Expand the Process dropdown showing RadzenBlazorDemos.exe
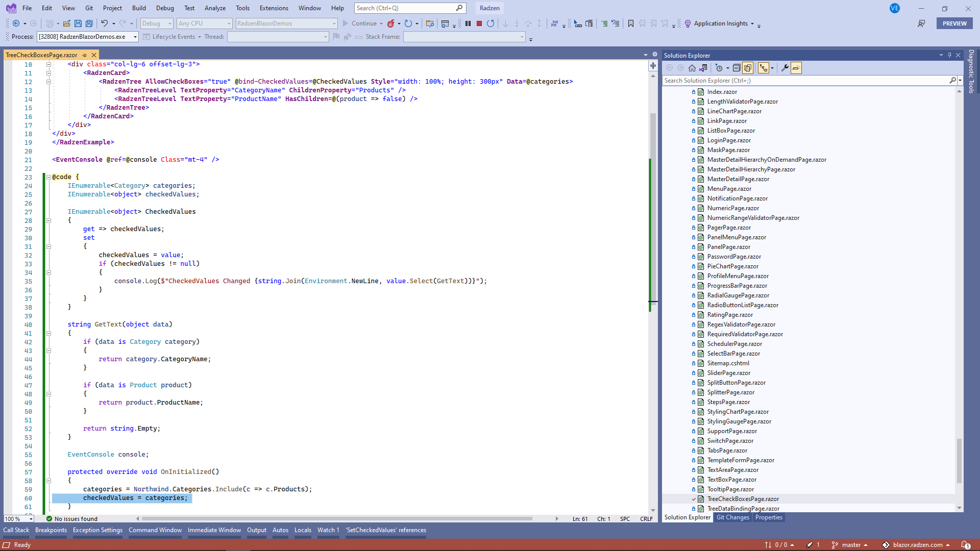This screenshot has width=980, height=551. (134, 37)
